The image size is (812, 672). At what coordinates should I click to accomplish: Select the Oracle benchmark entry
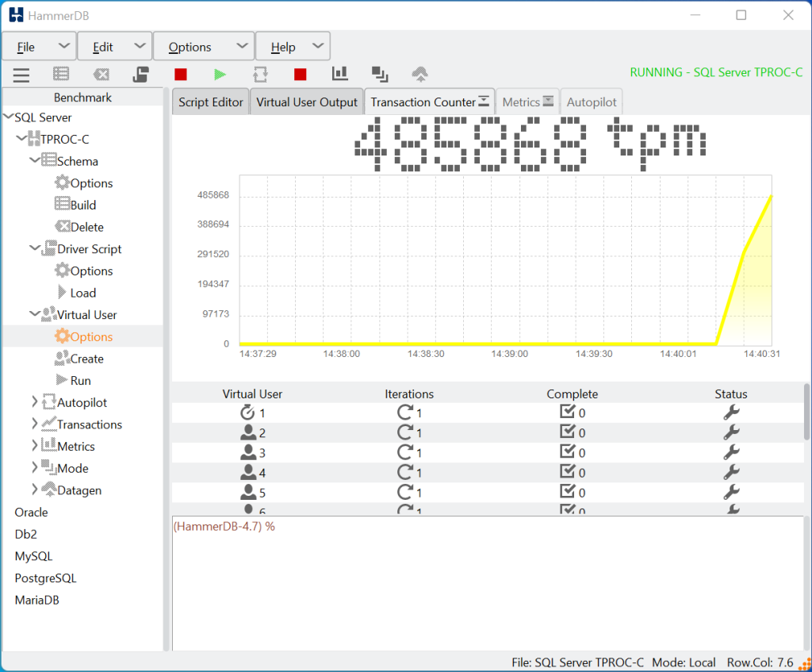tap(31, 512)
